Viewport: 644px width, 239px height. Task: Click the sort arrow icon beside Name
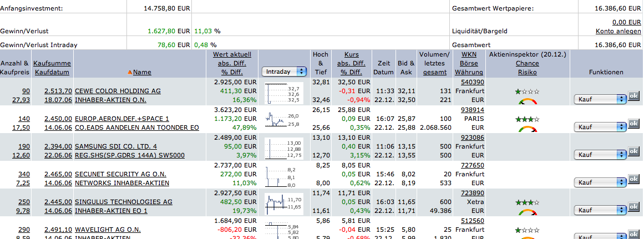pos(130,72)
